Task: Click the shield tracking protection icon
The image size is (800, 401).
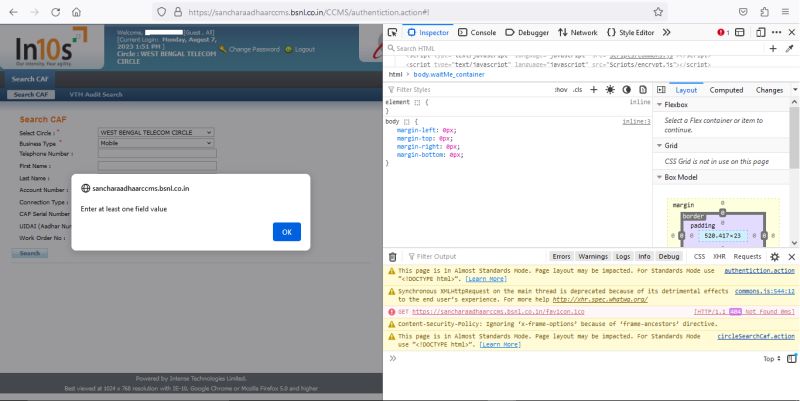Action: pyautogui.click(x=161, y=12)
